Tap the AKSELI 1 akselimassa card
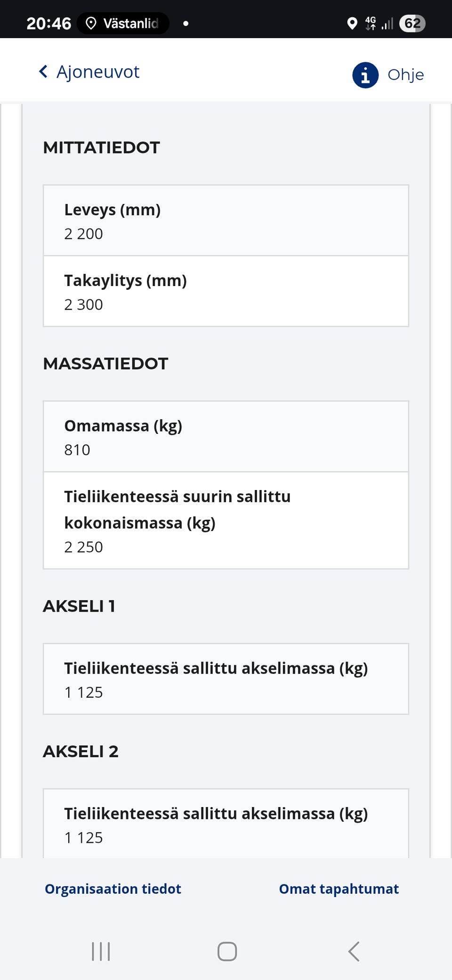 click(x=226, y=678)
